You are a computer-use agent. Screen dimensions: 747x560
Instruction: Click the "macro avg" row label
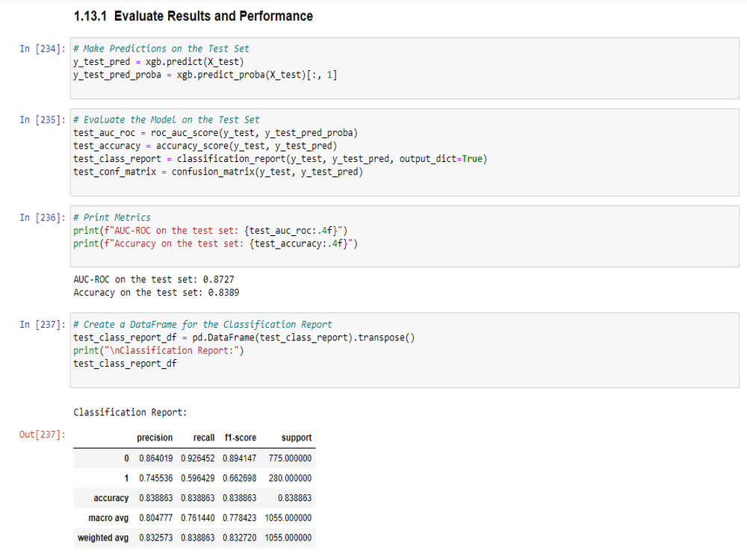(x=108, y=518)
